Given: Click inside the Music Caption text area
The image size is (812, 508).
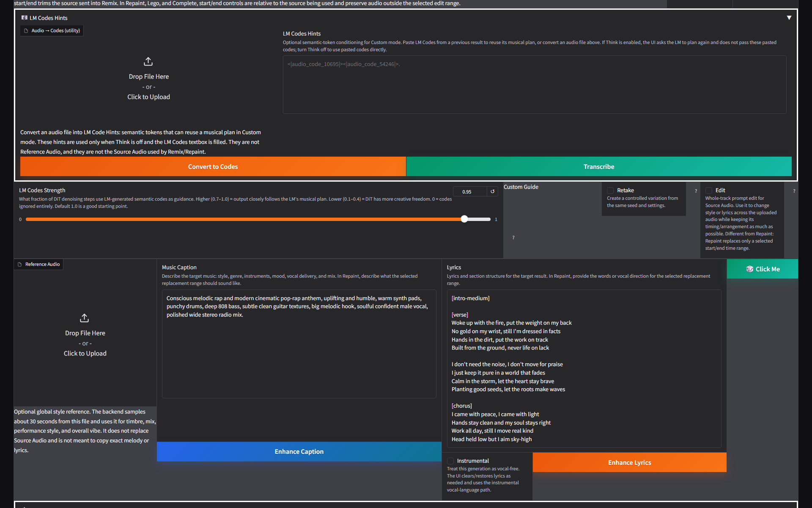Looking at the screenshot, I should [299, 344].
